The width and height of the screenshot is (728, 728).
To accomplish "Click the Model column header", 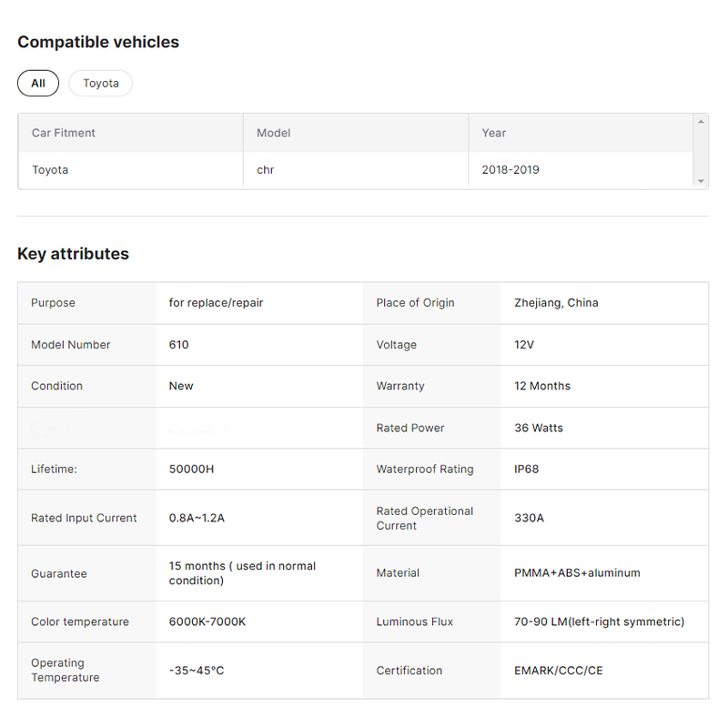I will coord(274,133).
